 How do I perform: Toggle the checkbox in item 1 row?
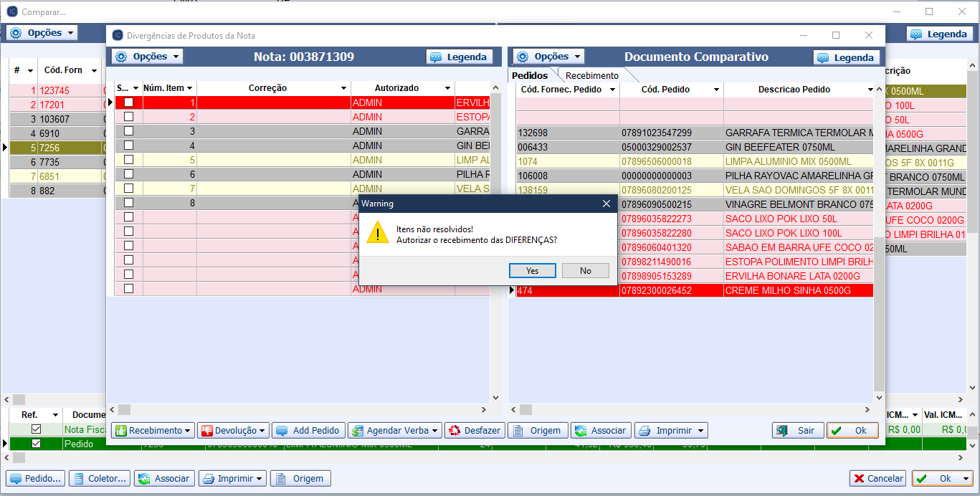click(129, 102)
